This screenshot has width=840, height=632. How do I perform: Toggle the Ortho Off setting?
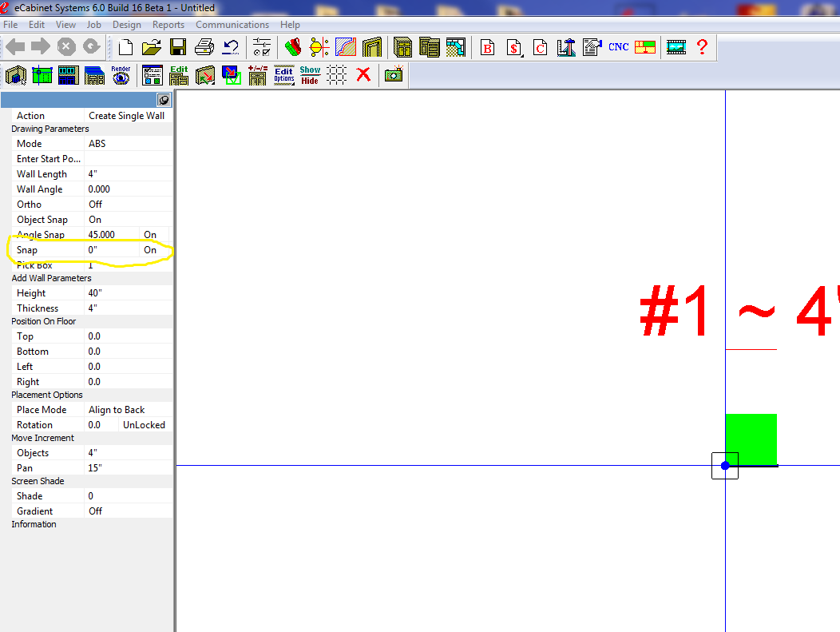[x=128, y=205]
